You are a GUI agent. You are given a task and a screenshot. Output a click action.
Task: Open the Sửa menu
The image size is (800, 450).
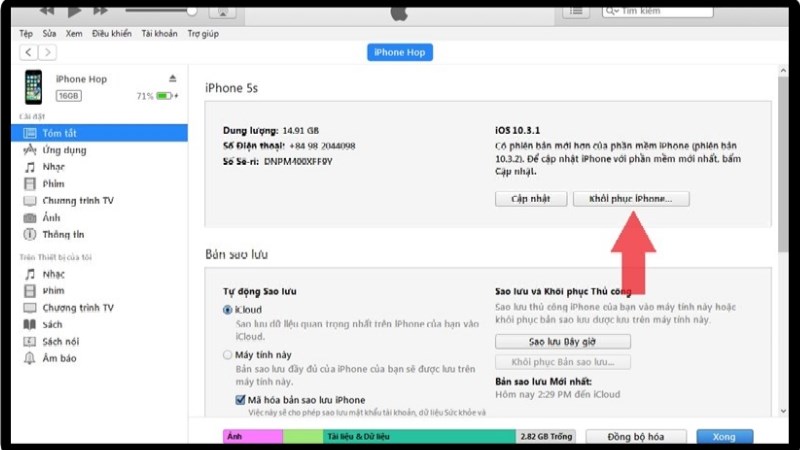(49, 34)
